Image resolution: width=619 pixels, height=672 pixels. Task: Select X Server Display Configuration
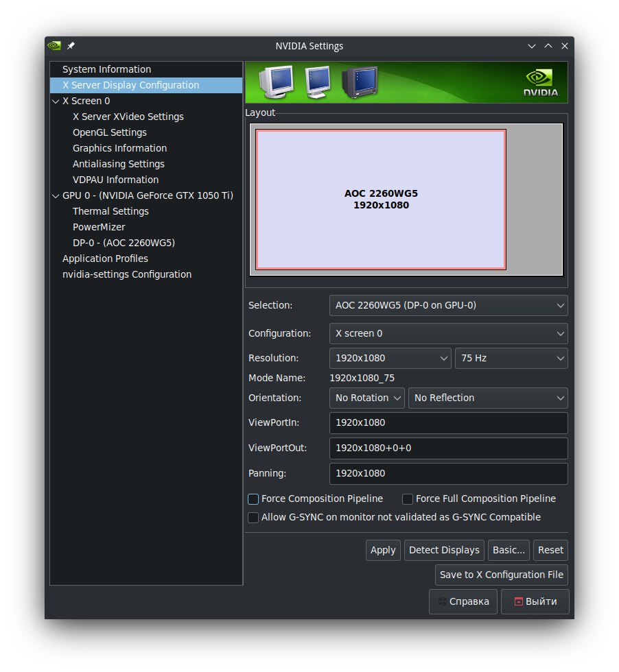(146, 85)
